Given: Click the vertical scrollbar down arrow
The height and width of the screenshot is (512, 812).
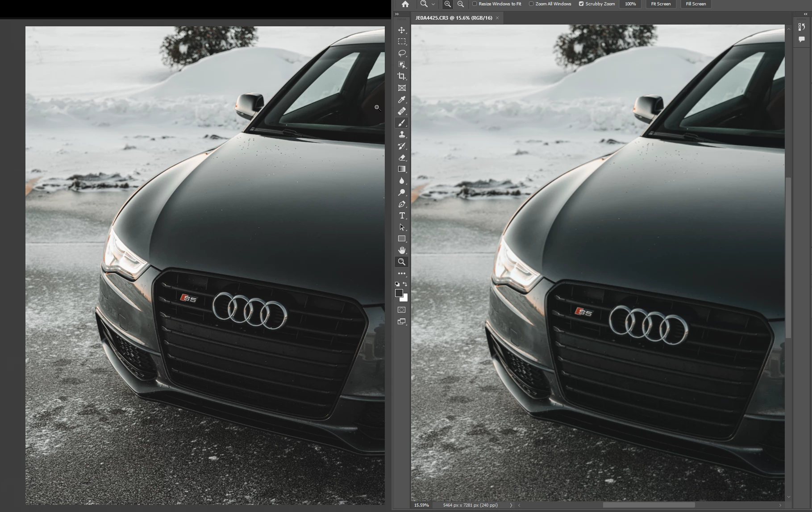Looking at the screenshot, I should [x=788, y=497].
